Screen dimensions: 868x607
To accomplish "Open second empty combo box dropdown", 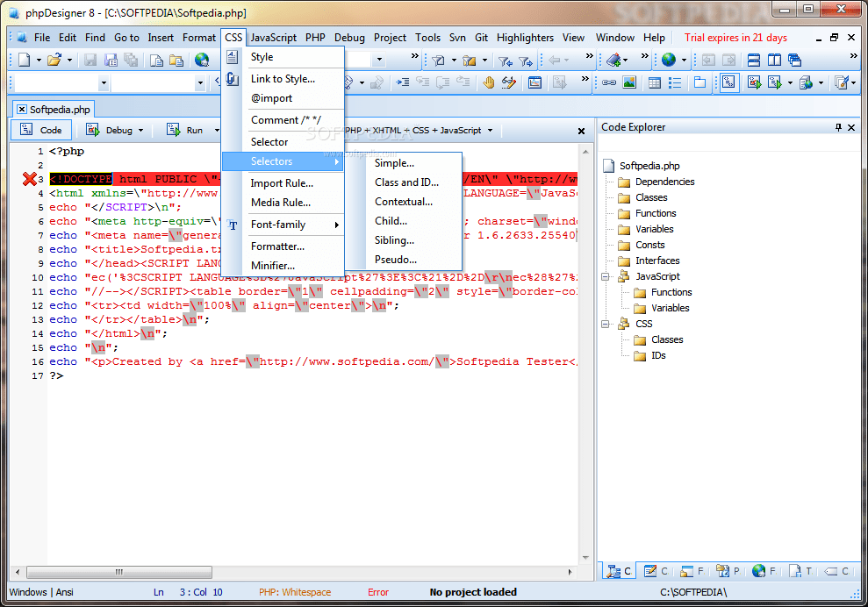I will [x=200, y=83].
